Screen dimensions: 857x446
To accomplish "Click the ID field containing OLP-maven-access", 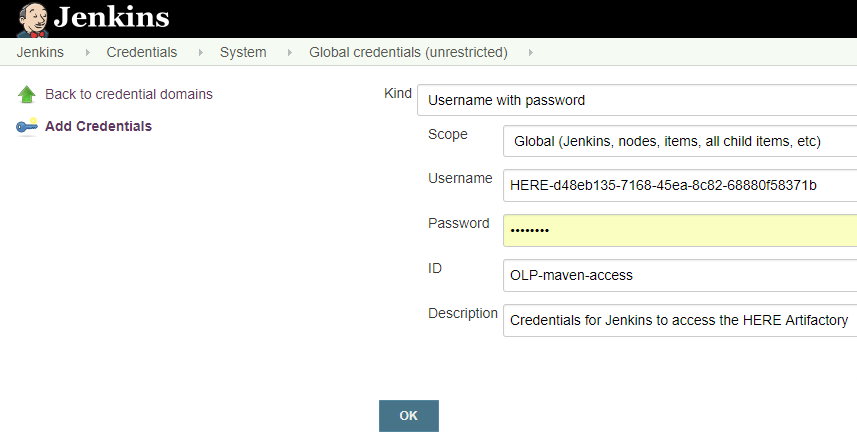I will click(x=680, y=275).
